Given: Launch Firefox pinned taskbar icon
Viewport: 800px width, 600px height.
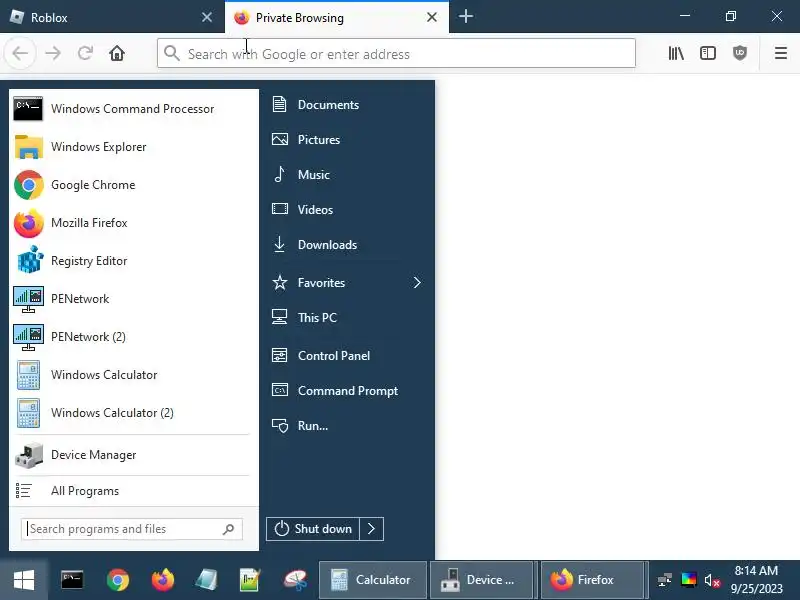Looking at the screenshot, I should coord(163,580).
